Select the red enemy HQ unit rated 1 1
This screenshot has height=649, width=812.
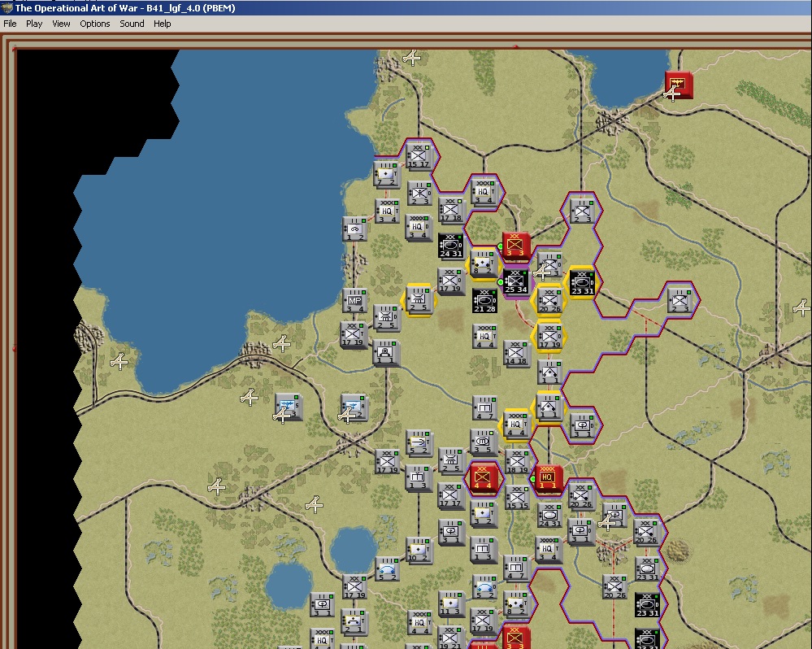548,479
